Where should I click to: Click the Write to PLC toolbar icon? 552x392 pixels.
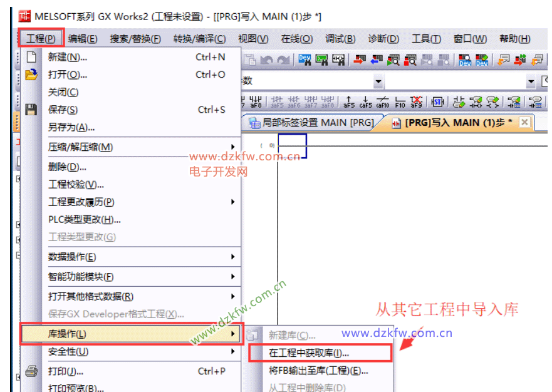coord(360,60)
